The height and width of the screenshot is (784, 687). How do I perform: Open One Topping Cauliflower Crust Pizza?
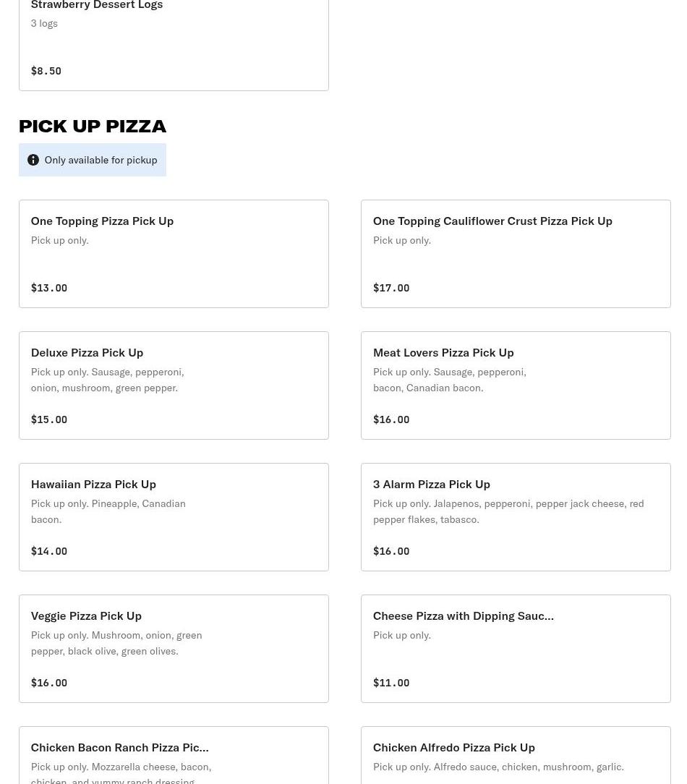coord(515,253)
